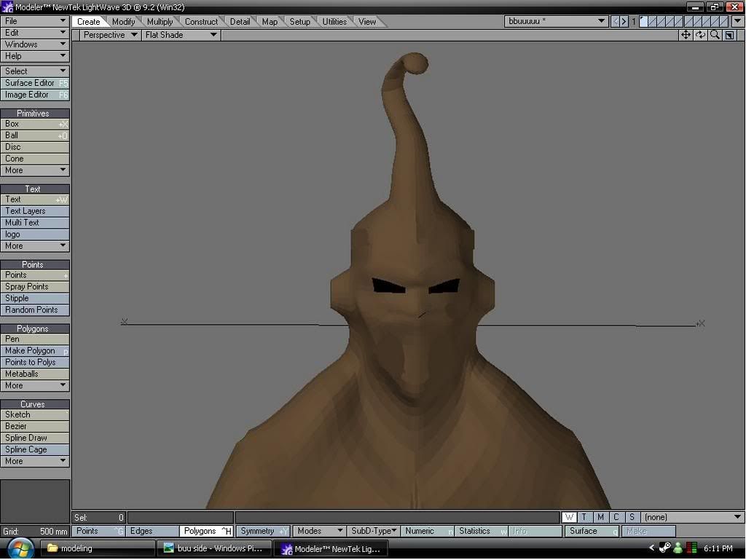Image resolution: width=746 pixels, height=560 pixels.
Task: Open the File menu
Action: pos(35,21)
